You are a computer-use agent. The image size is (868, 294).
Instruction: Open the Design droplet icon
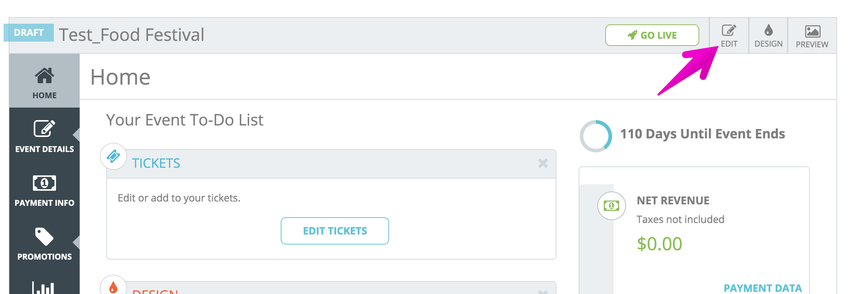[x=768, y=30]
